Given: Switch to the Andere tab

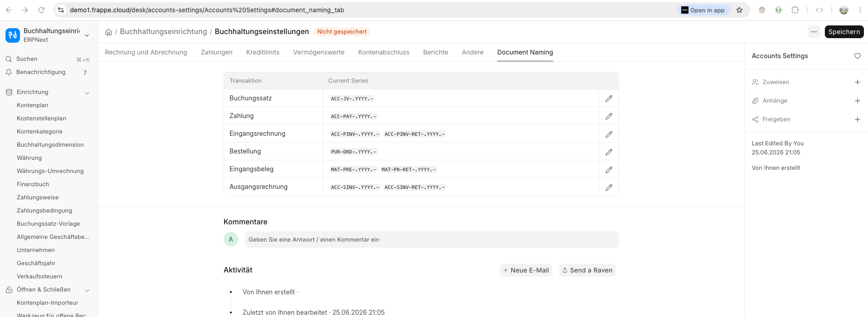Looking at the screenshot, I should point(473,52).
